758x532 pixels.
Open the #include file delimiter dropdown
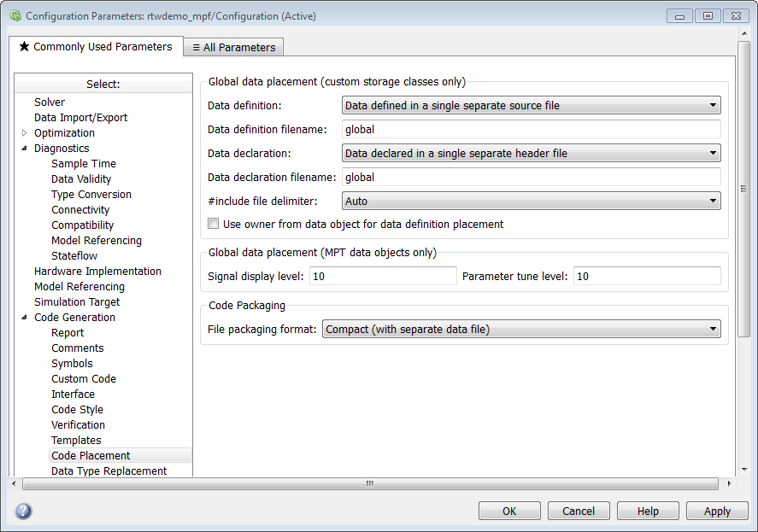(531, 202)
